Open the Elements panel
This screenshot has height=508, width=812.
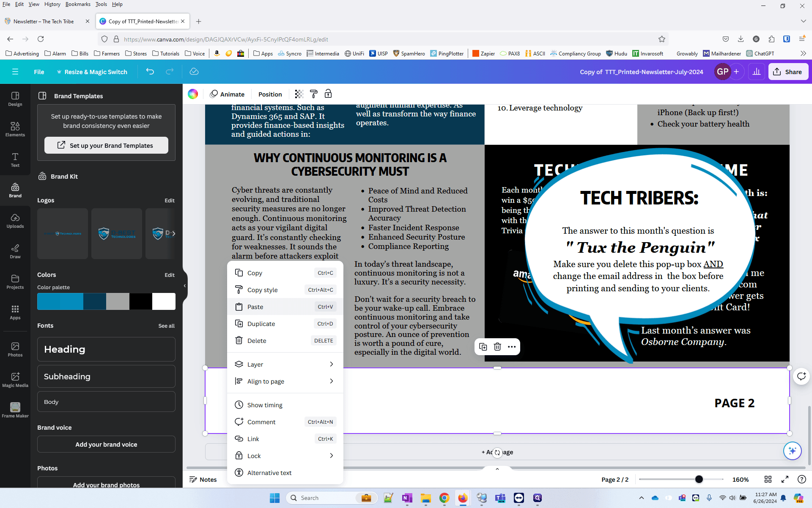click(x=15, y=130)
